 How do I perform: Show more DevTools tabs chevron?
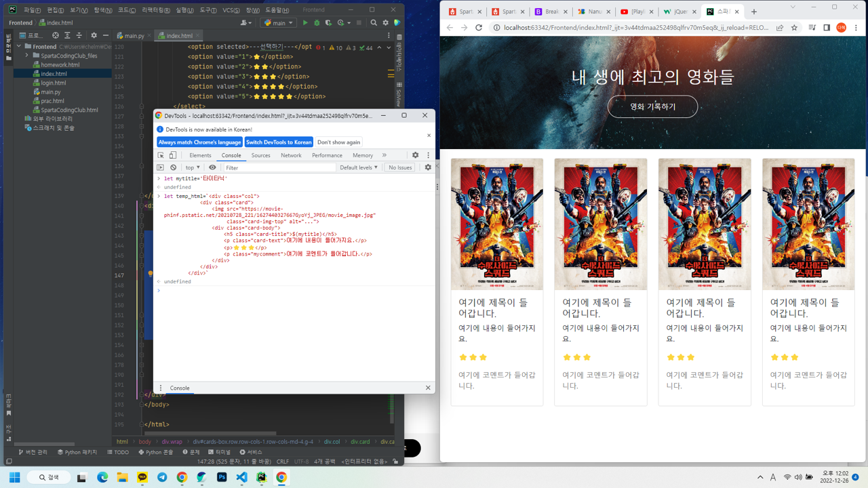(x=384, y=155)
